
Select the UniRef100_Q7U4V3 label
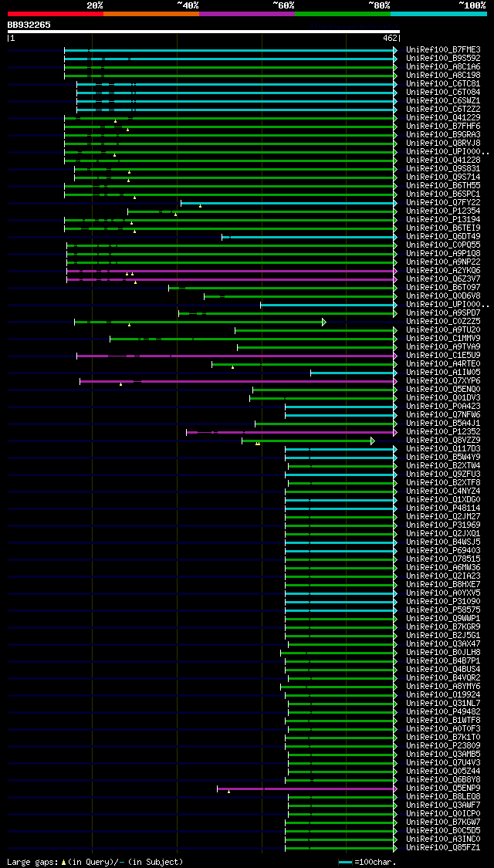[x=443, y=763]
